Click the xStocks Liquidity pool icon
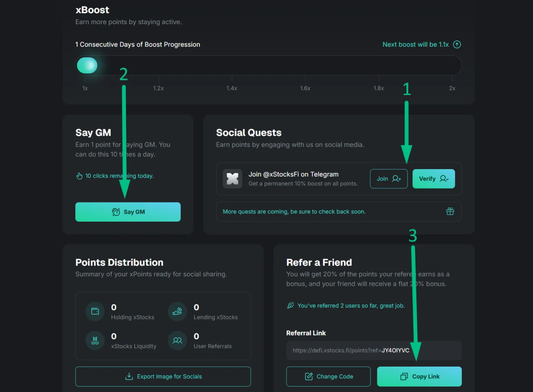This screenshot has height=392, width=533. 95,340
